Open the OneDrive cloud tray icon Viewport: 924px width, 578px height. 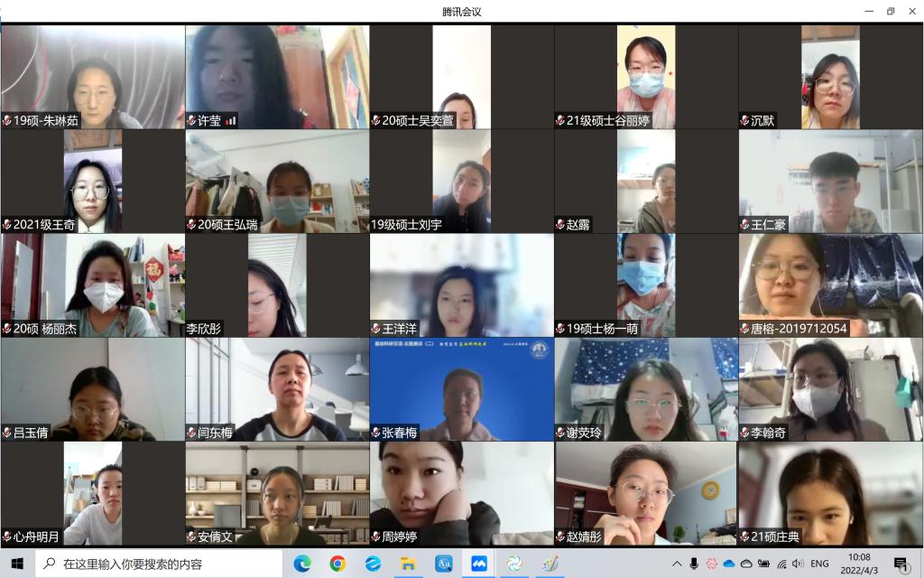click(x=729, y=564)
